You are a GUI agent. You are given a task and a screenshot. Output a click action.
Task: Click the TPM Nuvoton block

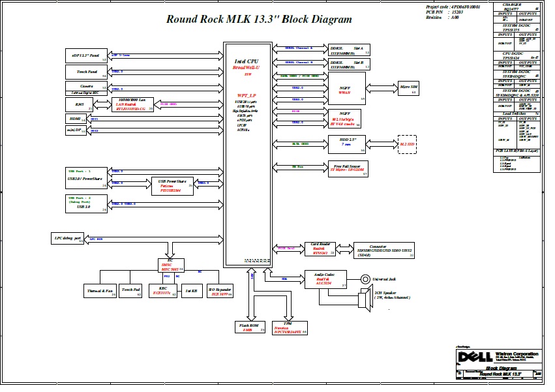point(287,327)
